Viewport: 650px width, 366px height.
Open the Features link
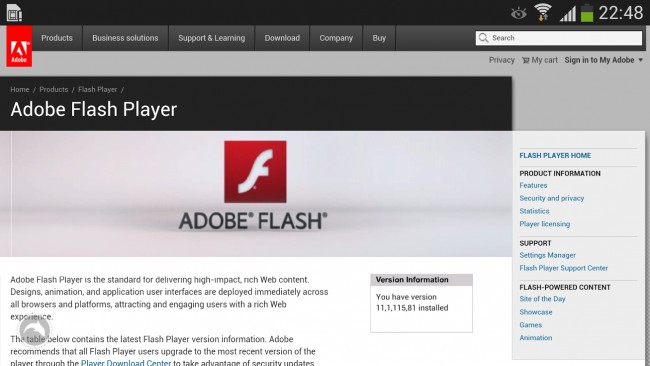[x=533, y=185]
